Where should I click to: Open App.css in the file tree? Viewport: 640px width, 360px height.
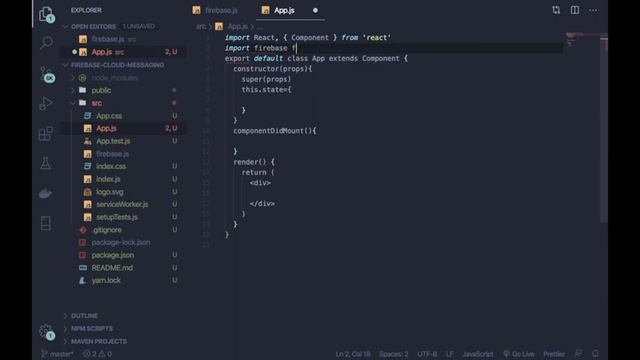tap(109, 116)
